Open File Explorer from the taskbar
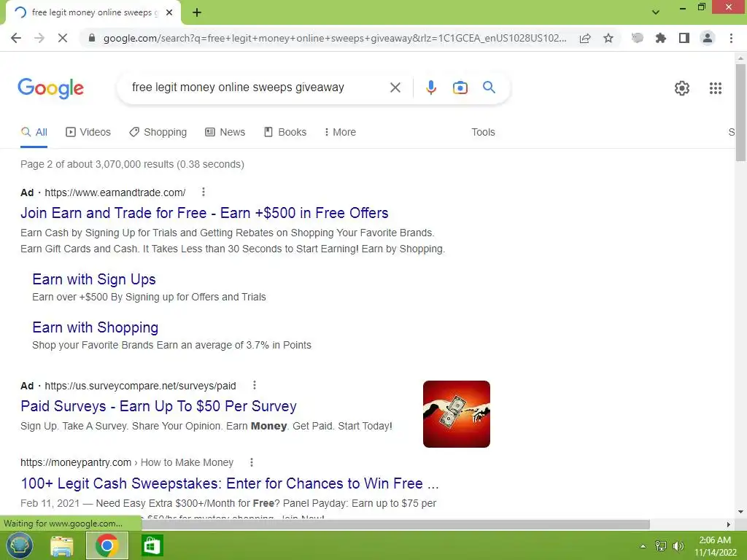 [x=62, y=545]
